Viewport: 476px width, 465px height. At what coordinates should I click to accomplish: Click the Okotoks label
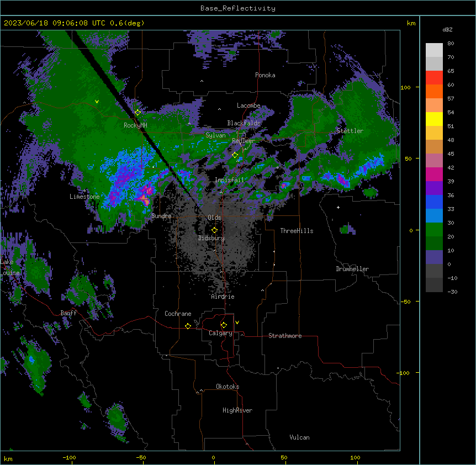tap(228, 387)
